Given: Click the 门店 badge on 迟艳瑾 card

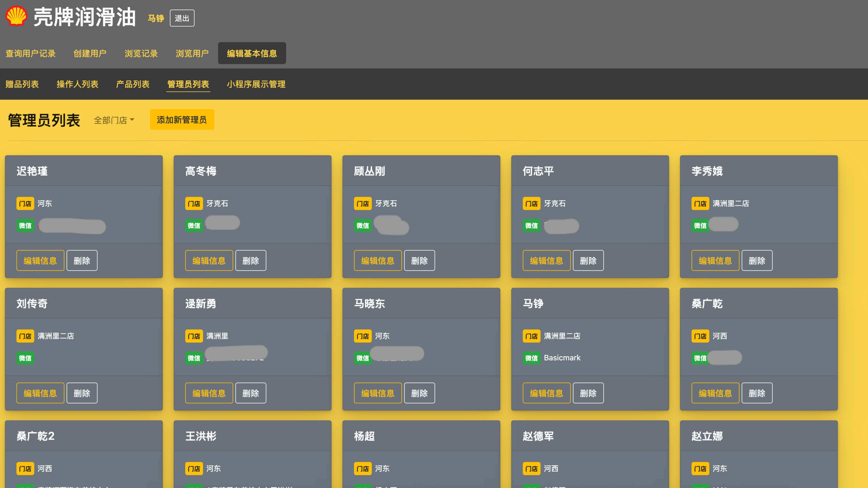Looking at the screenshot, I should tap(25, 203).
